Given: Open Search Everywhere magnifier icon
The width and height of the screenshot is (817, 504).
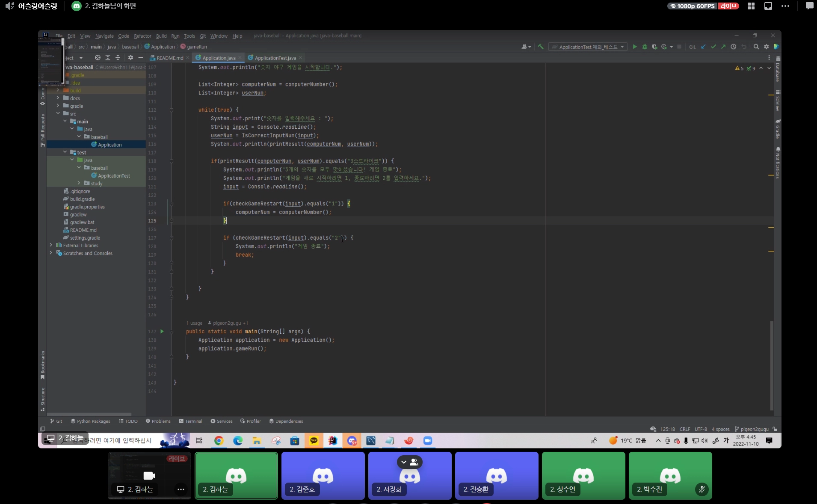Looking at the screenshot, I should [756, 47].
